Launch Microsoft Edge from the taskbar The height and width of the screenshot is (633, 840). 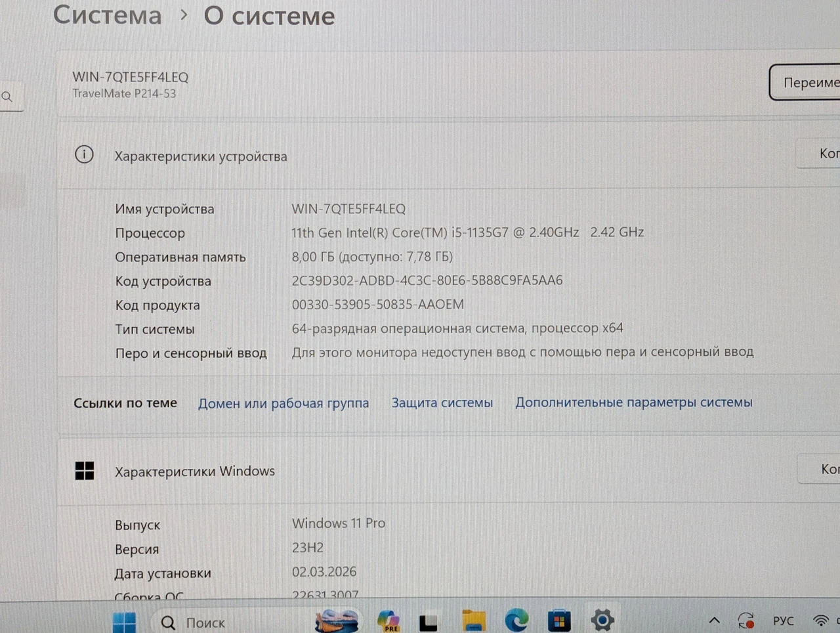516,621
